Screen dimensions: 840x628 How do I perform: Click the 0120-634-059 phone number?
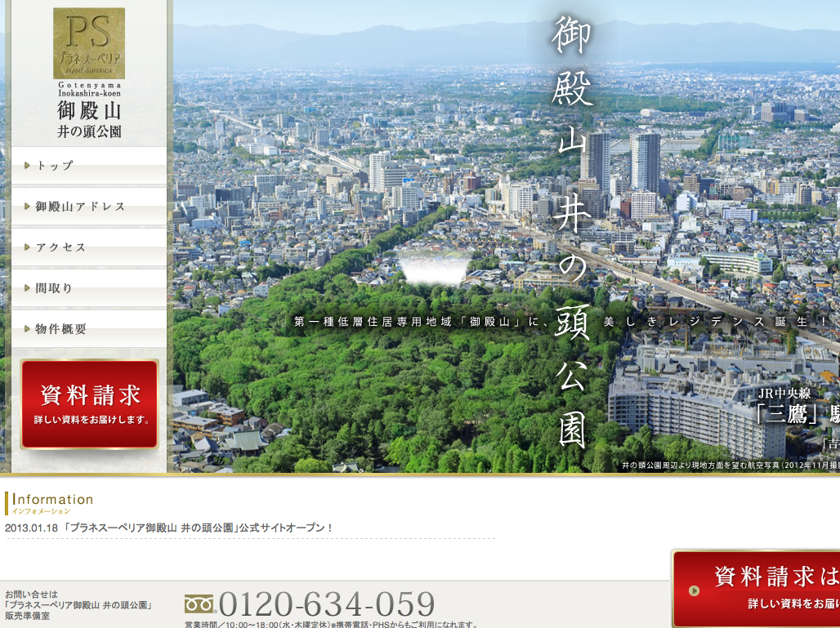pyautogui.click(x=327, y=604)
